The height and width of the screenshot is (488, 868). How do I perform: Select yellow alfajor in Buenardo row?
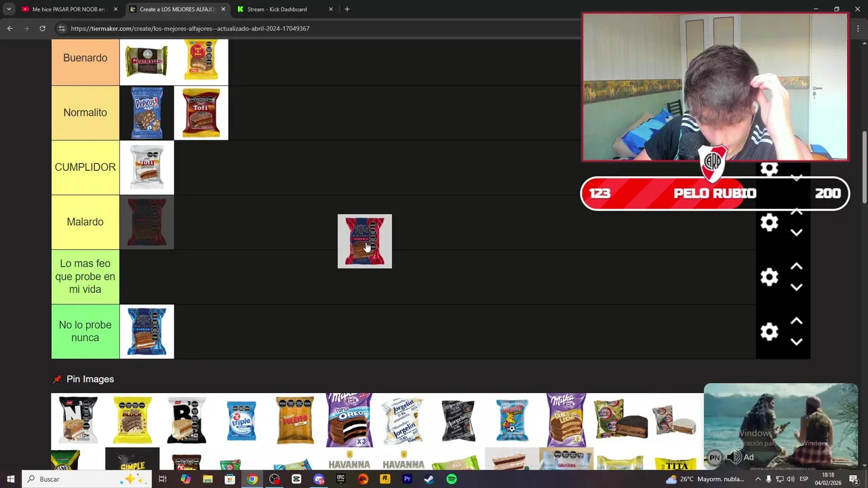pyautogui.click(x=201, y=62)
